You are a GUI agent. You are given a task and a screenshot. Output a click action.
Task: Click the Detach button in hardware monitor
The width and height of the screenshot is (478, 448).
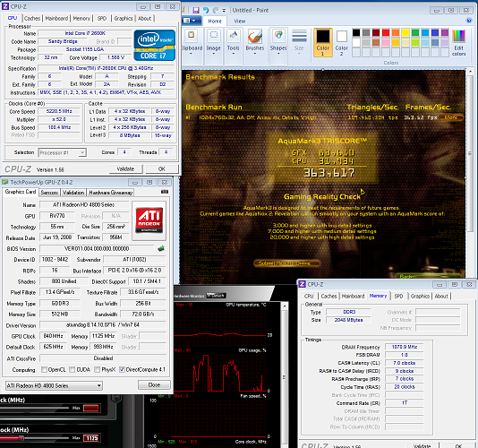pyautogui.click(x=216, y=296)
